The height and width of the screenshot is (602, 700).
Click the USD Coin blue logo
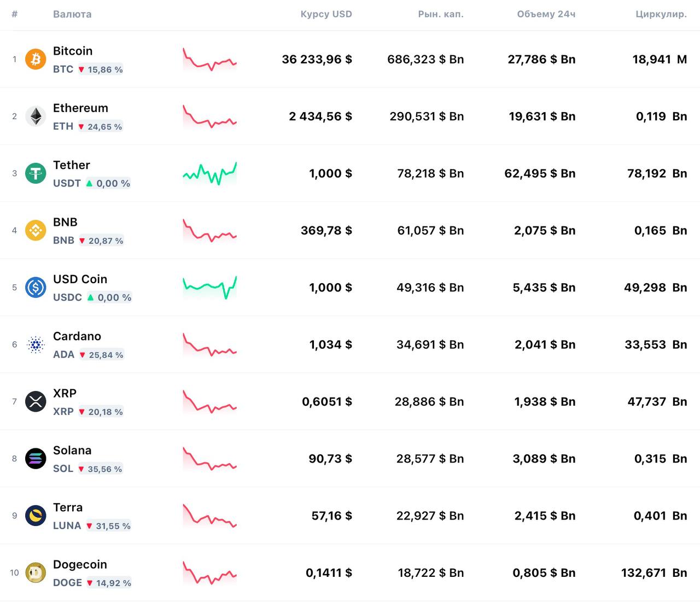click(x=36, y=287)
